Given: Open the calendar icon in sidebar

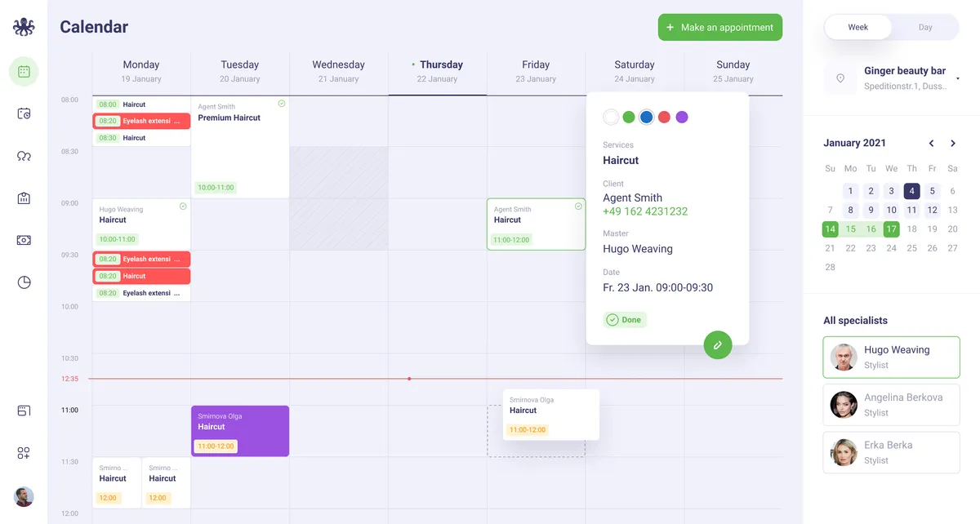Looking at the screenshot, I should pos(24,72).
